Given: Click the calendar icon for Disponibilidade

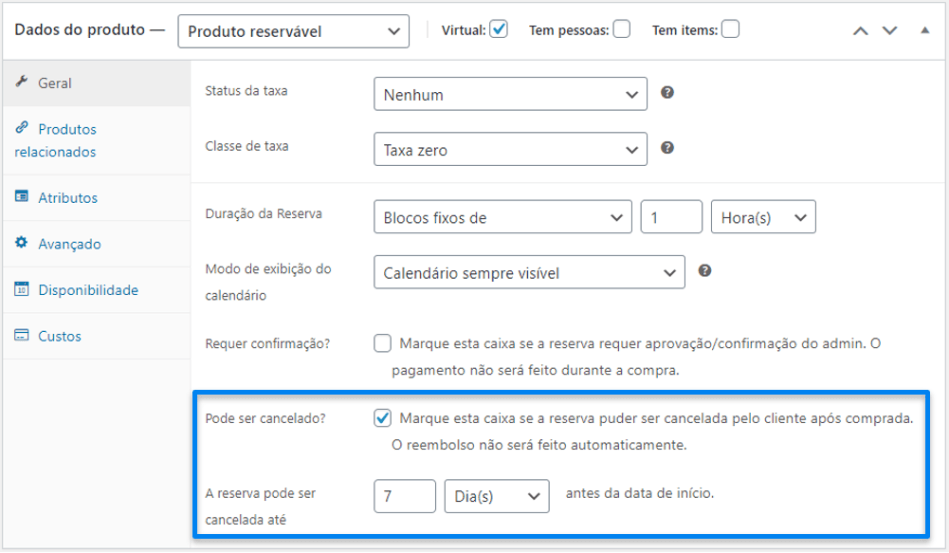Looking at the screenshot, I should (21, 290).
